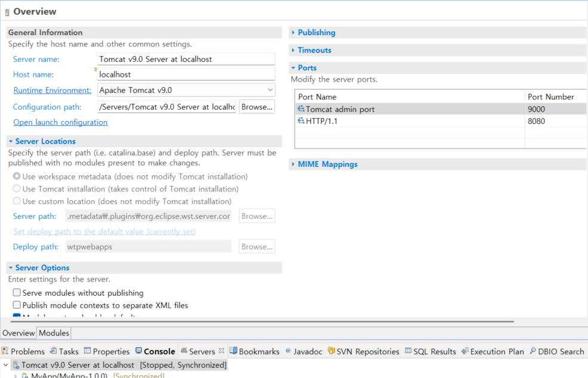The image size is (588, 378).
Task: Select Use Tomcat installation radio button
Action: pos(17,188)
